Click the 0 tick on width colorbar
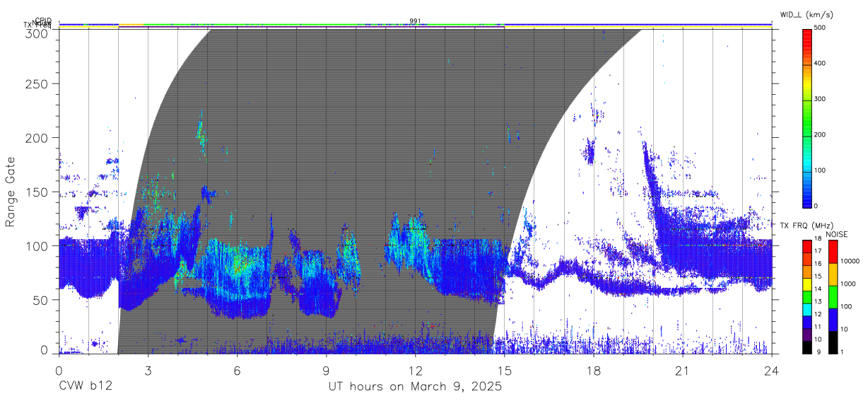 coord(816,206)
